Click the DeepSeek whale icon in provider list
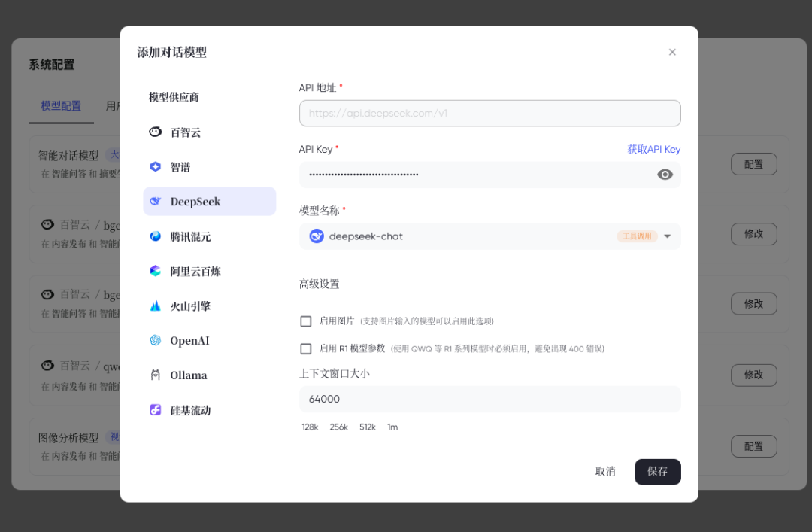The image size is (812, 532). [x=156, y=201]
